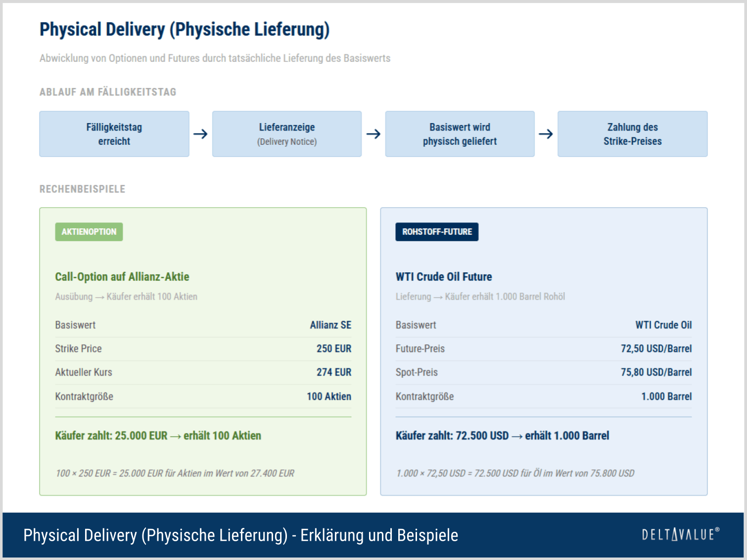Click the Future-Preis 72,50 USD/Barrel value
This screenshot has width=747, height=560.
(656, 348)
